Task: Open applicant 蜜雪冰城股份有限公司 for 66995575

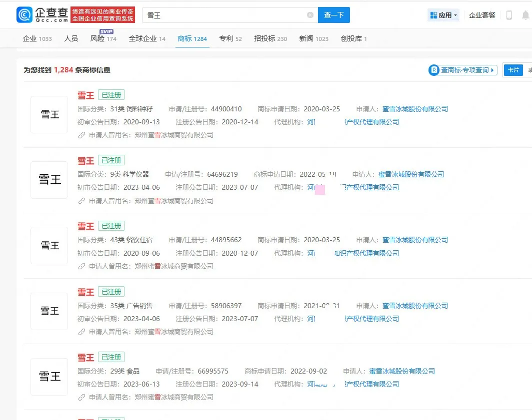Action: [402, 371]
